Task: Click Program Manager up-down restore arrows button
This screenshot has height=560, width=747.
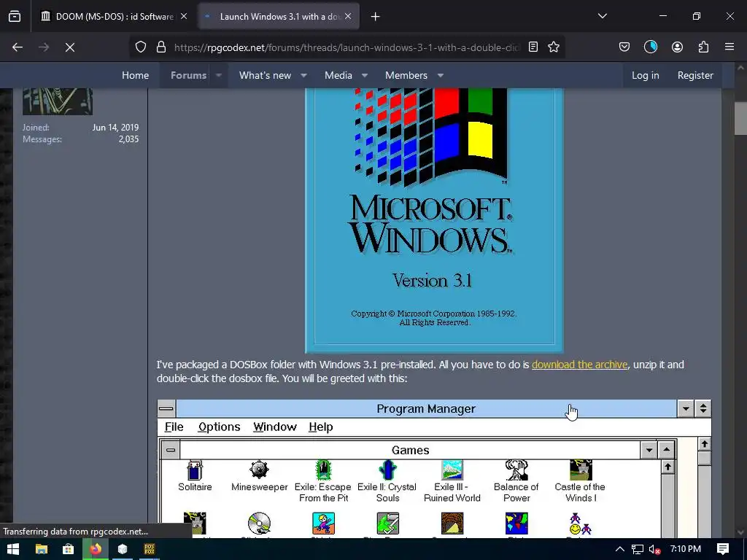Action: (703, 408)
